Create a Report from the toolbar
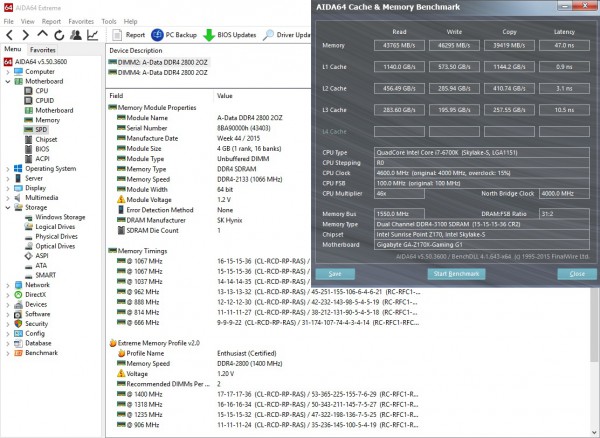The image size is (600, 438). pos(129,35)
